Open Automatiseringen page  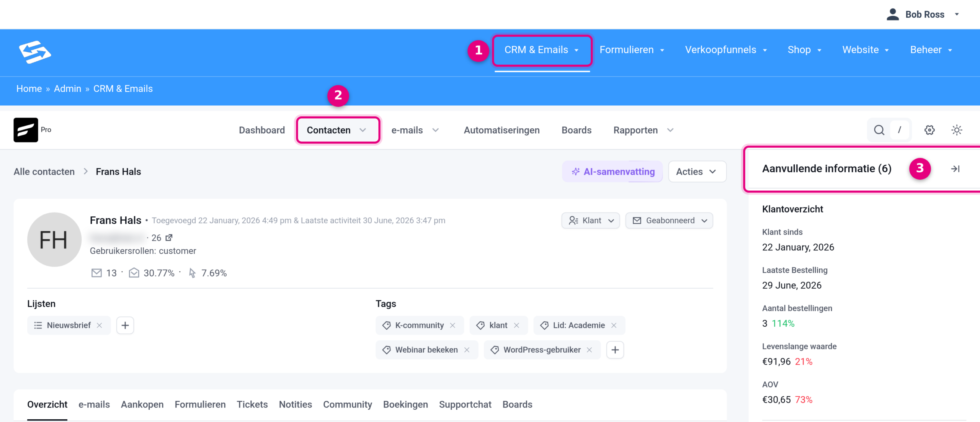pos(501,130)
